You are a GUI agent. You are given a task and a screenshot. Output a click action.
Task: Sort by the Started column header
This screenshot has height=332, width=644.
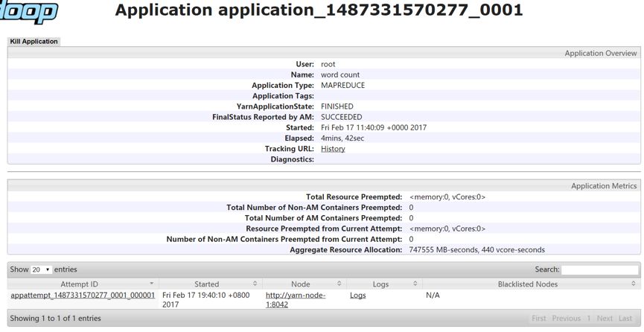210,284
